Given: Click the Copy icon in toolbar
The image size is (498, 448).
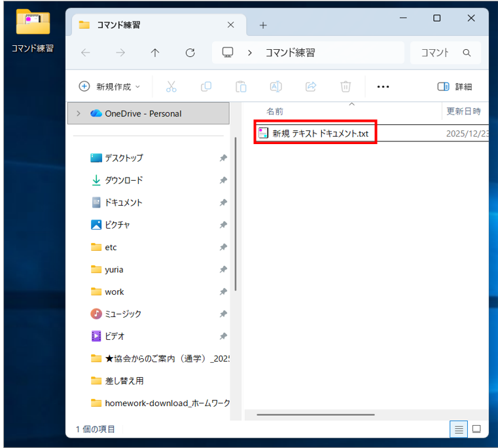Looking at the screenshot, I should (206, 86).
